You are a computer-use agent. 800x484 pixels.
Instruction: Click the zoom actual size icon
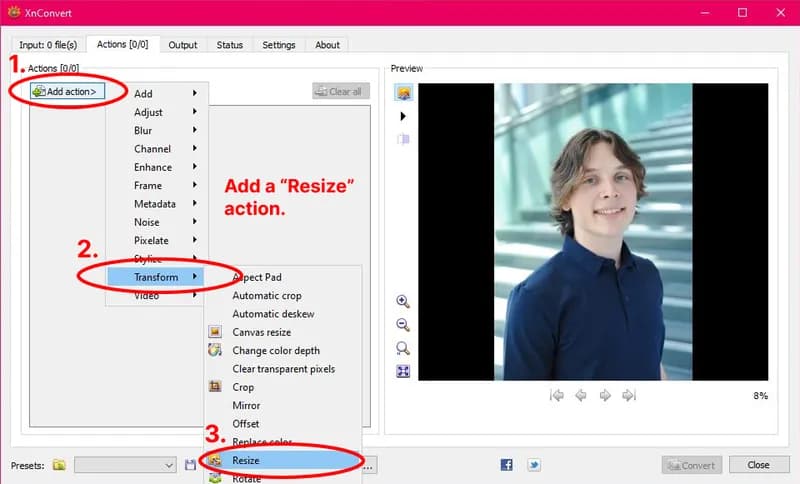[403, 348]
